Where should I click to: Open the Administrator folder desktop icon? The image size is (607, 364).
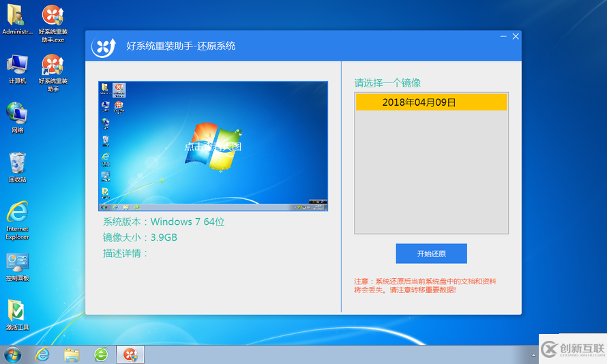pyautogui.click(x=17, y=19)
